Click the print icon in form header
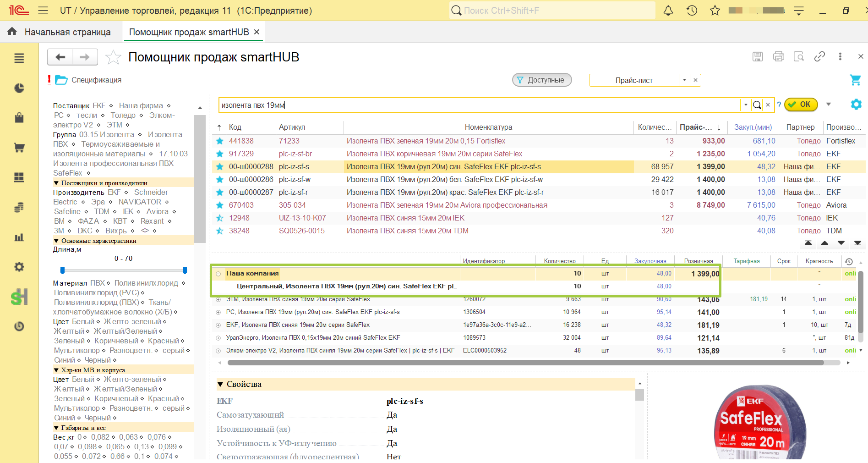Image resolution: width=868 pixels, height=463 pixels. (x=778, y=56)
